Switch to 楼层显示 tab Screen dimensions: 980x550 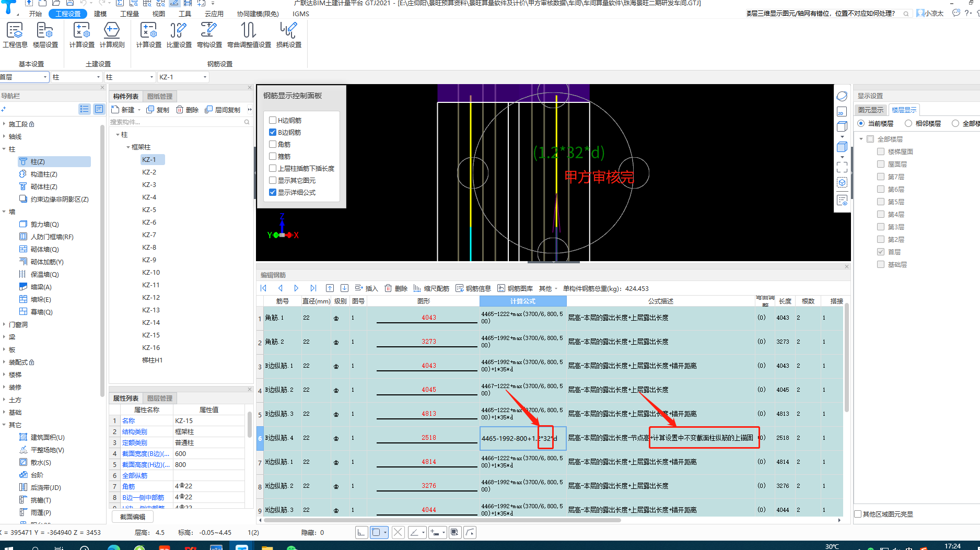click(x=904, y=110)
